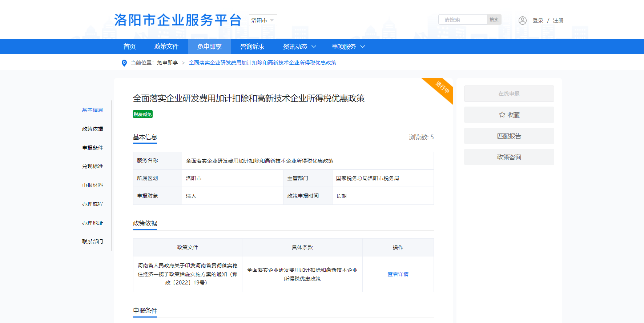The width and height of the screenshot is (644, 323).
Task: Jump to 兑现标准 in side anchor
Action: pyautogui.click(x=93, y=166)
